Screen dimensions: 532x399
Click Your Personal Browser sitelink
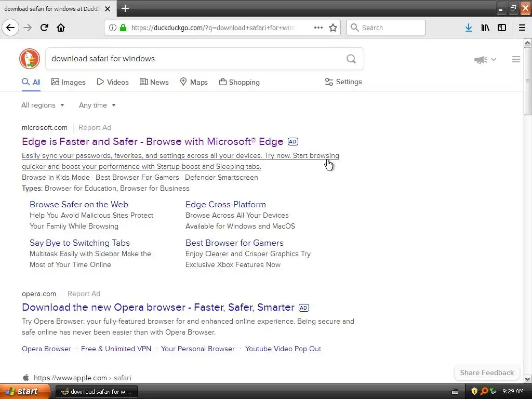[198, 349]
